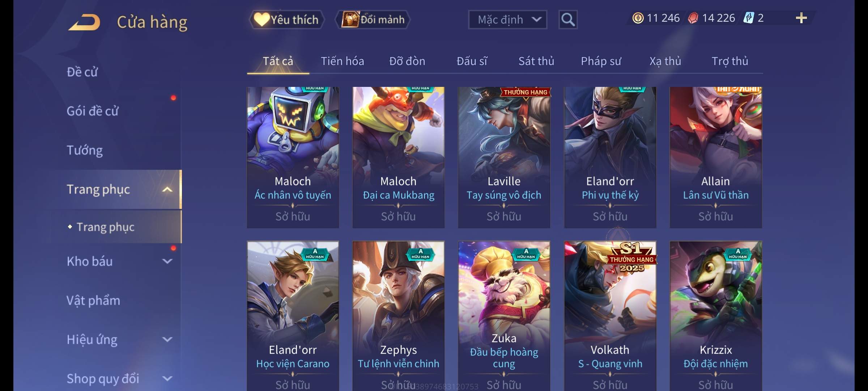Tap the plus icon to add currency

coord(801,18)
